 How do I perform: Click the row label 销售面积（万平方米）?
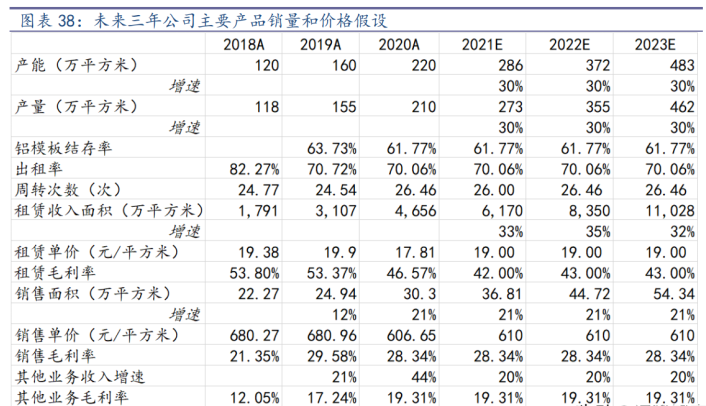pyautogui.click(x=94, y=293)
